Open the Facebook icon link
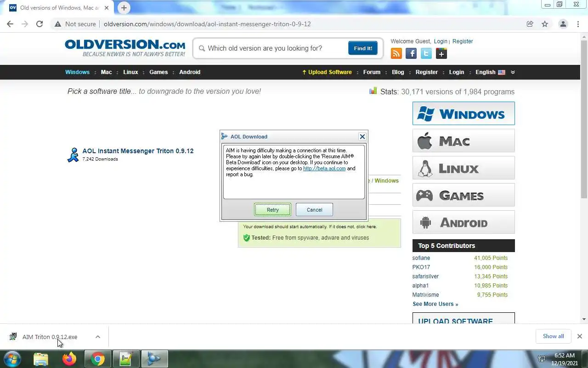 click(411, 54)
